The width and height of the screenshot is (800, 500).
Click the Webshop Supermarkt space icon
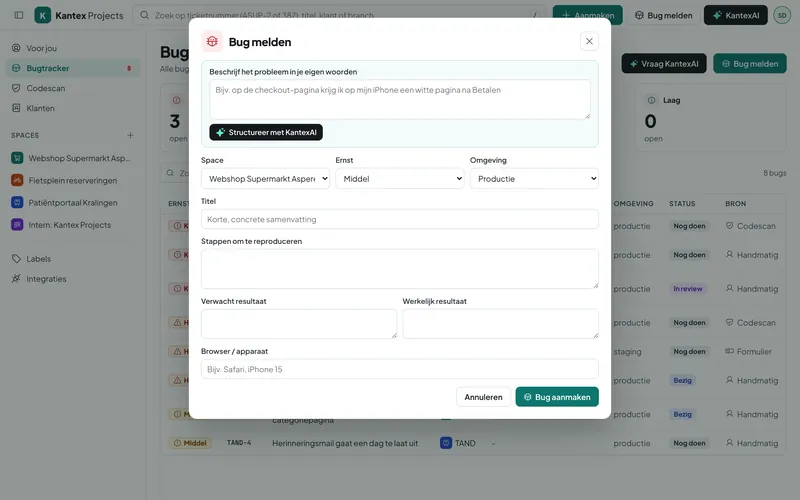click(17, 158)
